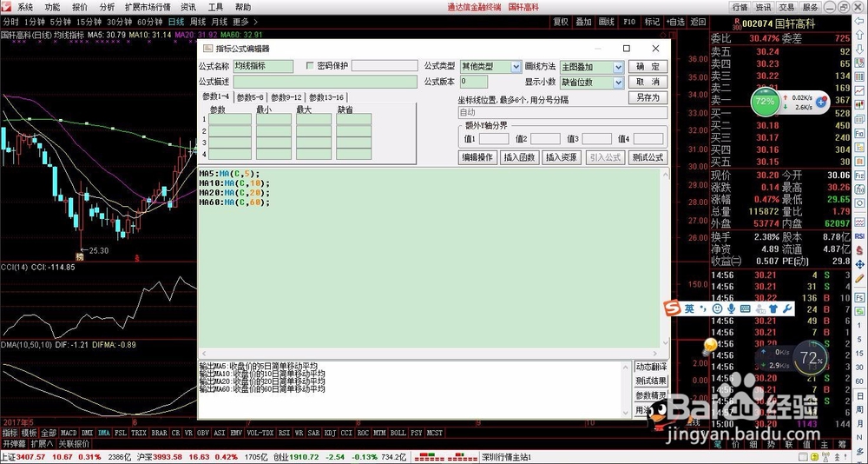Click the 关联报价 related quotes tab
868x464 pixels.
coord(74,444)
